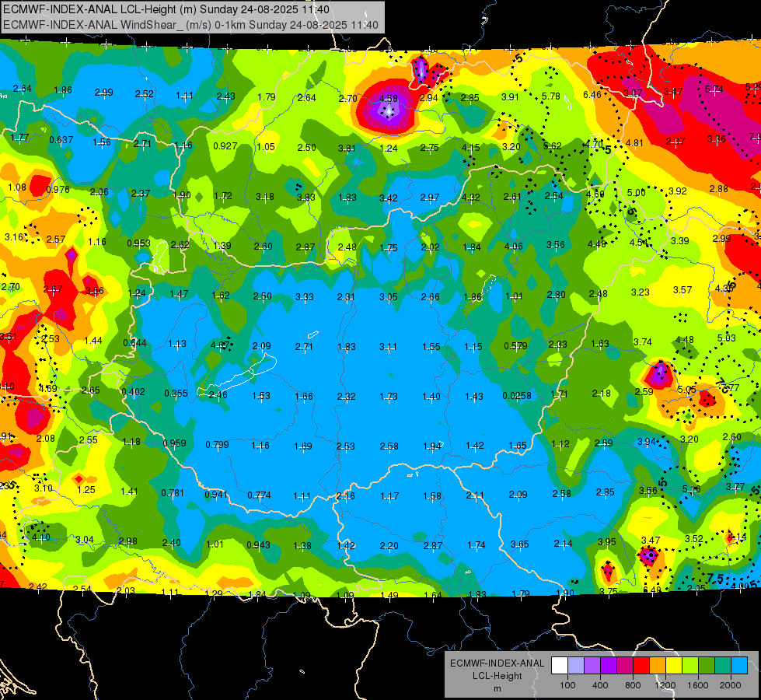761x700 pixels.
Task: Click the legend label 1600
Action: [x=698, y=685]
